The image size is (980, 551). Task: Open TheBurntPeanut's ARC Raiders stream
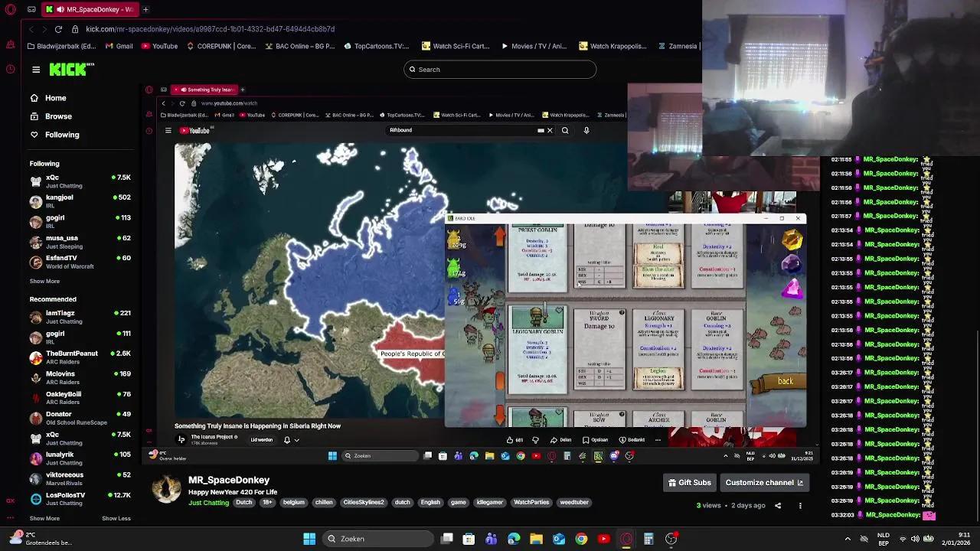[80, 357]
